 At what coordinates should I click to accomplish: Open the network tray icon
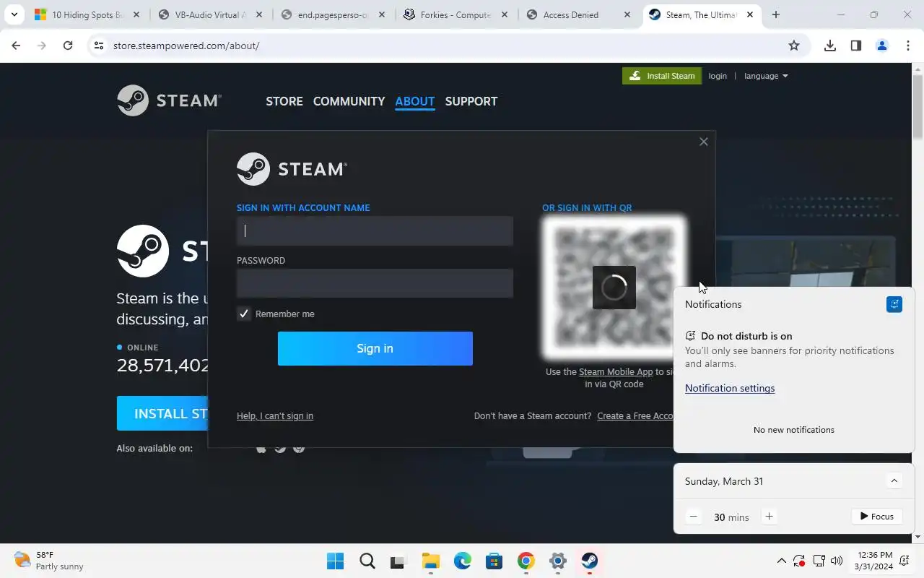pos(819,561)
